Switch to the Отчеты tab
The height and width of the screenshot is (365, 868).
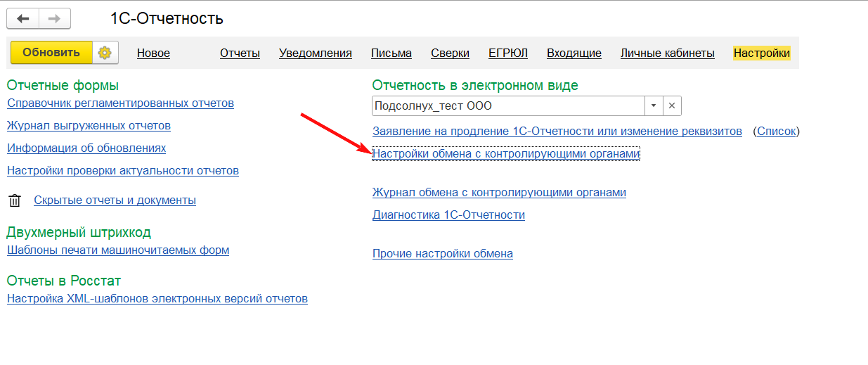point(240,53)
